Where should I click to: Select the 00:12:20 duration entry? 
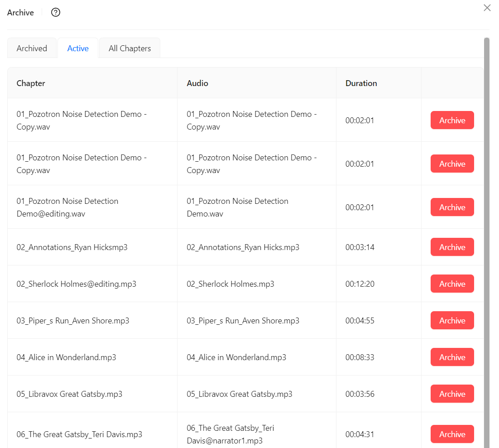[360, 284]
